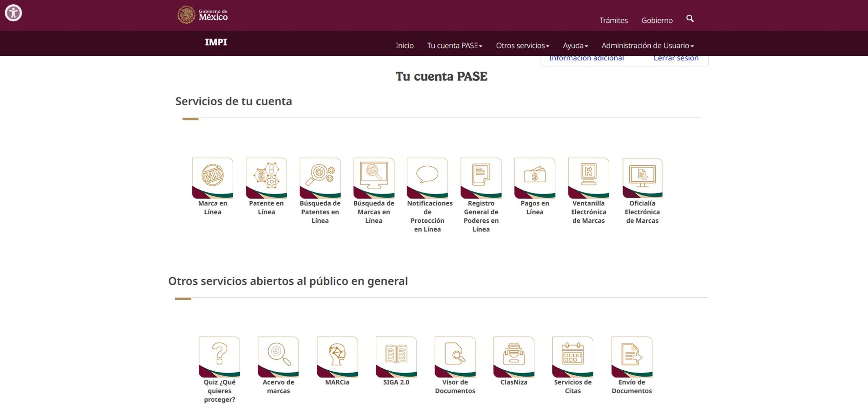Viewport: 868px width, 408px height.
Task: Go to Inicio in the navigation bar
Action: 405,45
